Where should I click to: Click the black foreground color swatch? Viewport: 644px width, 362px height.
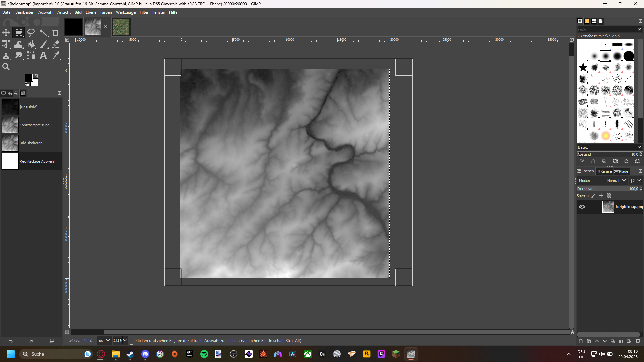(29, 78)
